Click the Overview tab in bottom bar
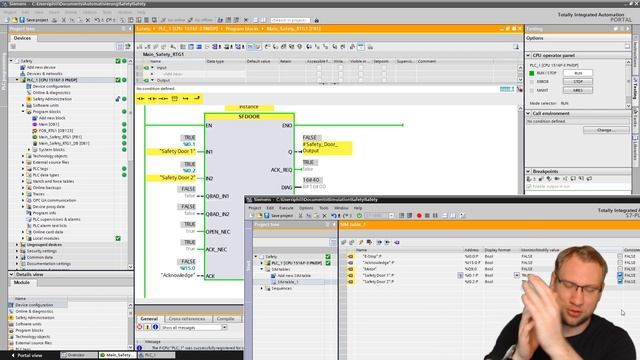The image size is (640, 360). (x=79, y=356)
